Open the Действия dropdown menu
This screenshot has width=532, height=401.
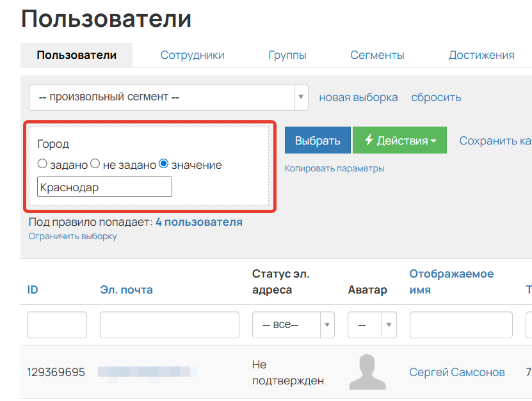399,140
